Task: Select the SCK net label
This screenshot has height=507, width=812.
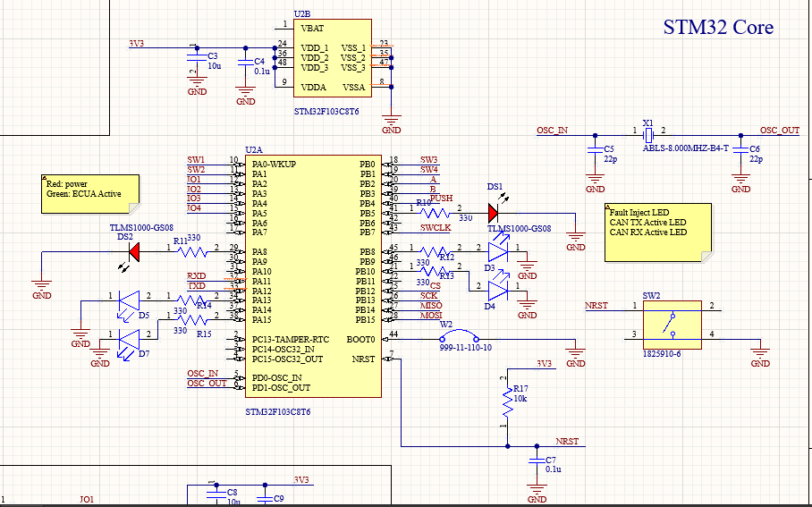Action: pos(428,296)
